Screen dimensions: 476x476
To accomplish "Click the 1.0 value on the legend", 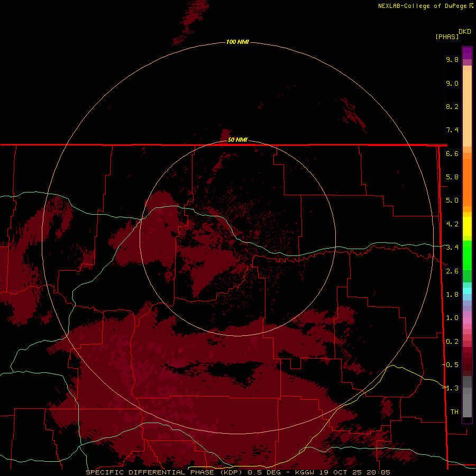I will [x=452, y=318].
